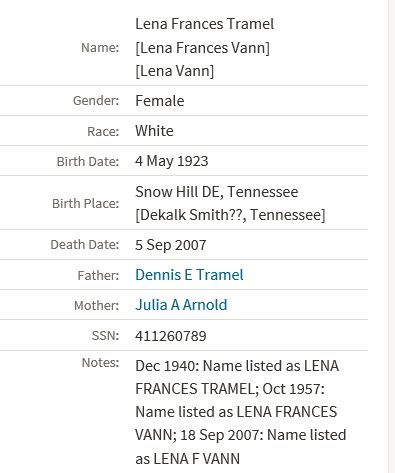395x473 pixels.
Task: Click the Birth Place field label
Action: [x=86, y=203]
